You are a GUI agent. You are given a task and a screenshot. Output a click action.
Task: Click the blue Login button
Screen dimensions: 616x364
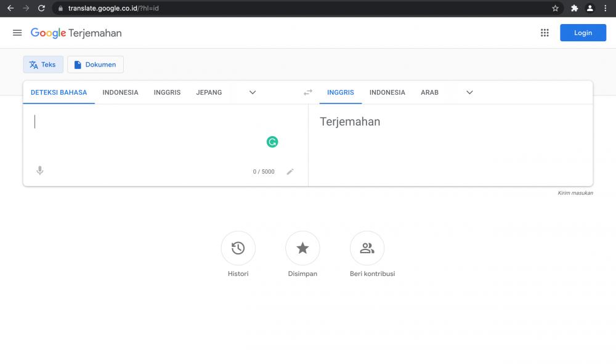pos(583,33)
